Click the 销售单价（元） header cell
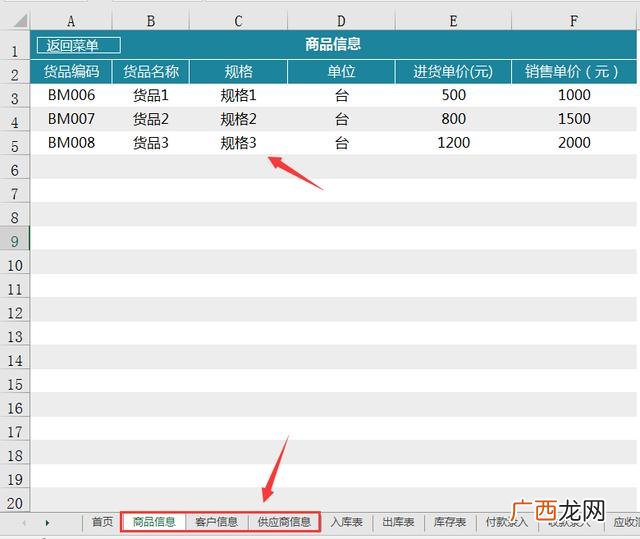Screen dimensions: 640x539 (574, 72)
